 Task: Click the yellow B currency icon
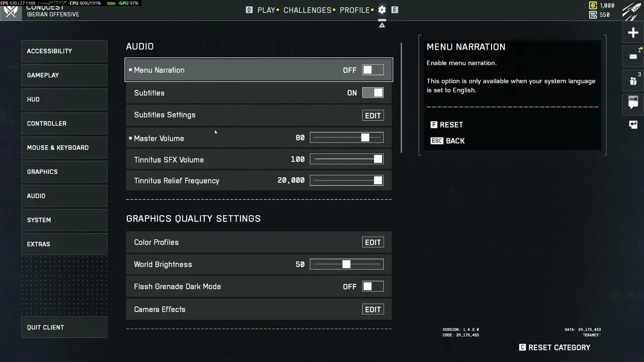[593, 6]
